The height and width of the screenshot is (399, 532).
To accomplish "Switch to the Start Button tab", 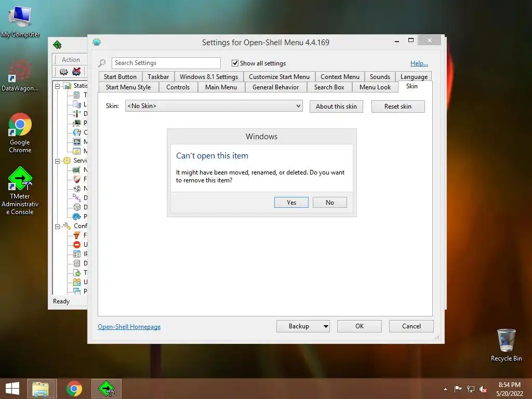I will (120, 77).
